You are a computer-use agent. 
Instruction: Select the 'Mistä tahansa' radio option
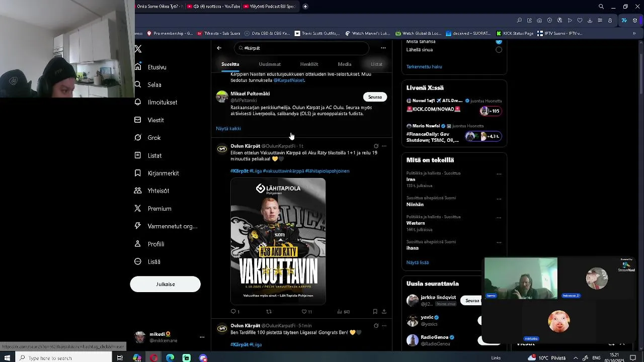pyautogui.click(x=499, y=42)
